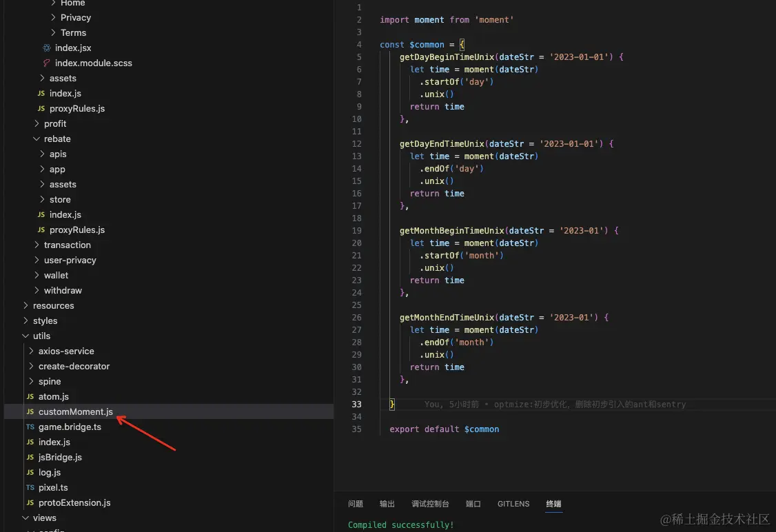The height and width of the screenshot is (532, 776).
Task: Expand the wallet folder
Action: (56, 275)
